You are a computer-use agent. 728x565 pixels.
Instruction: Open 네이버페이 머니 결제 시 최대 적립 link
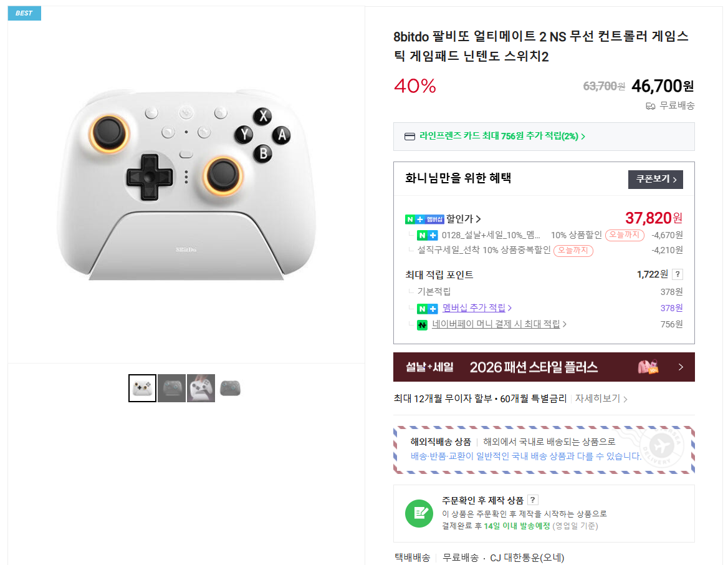point(499,324)
